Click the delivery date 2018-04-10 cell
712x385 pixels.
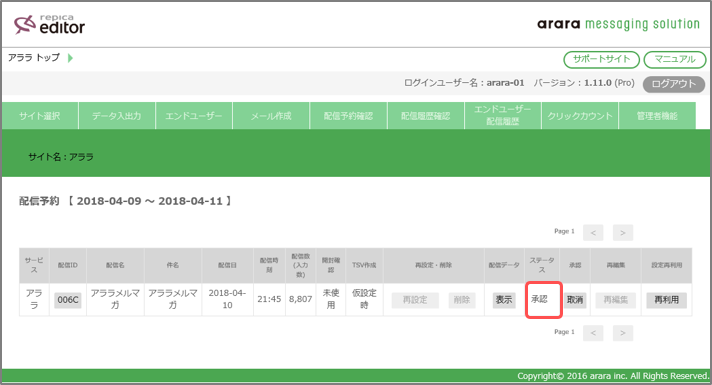point(227,299)
